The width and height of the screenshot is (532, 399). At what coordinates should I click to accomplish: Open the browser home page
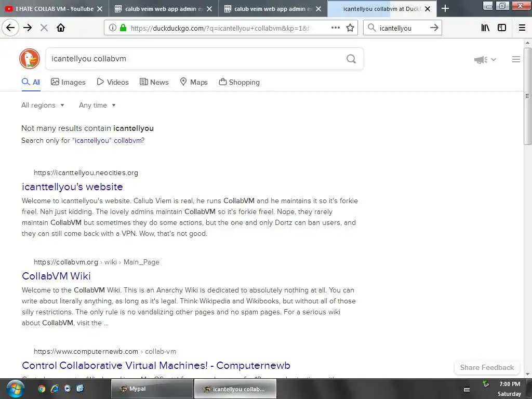[x=61, y=28]
